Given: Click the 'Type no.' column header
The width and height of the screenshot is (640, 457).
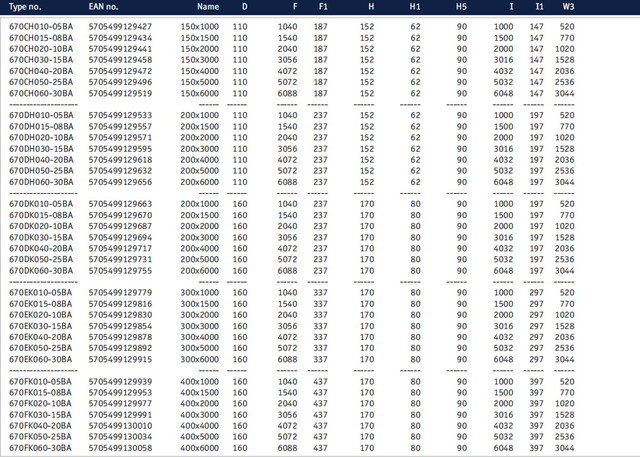Looking at the screenshot, I should tap(25, 7).
